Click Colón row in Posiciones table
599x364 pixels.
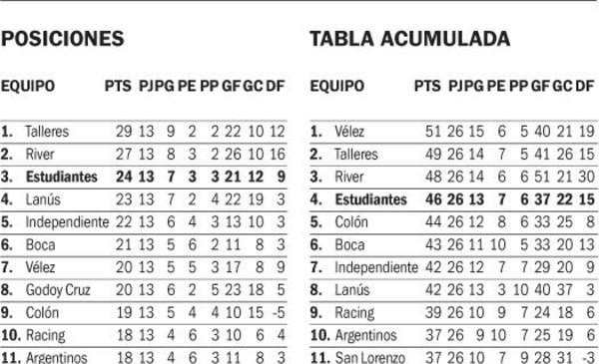[144, 313]
